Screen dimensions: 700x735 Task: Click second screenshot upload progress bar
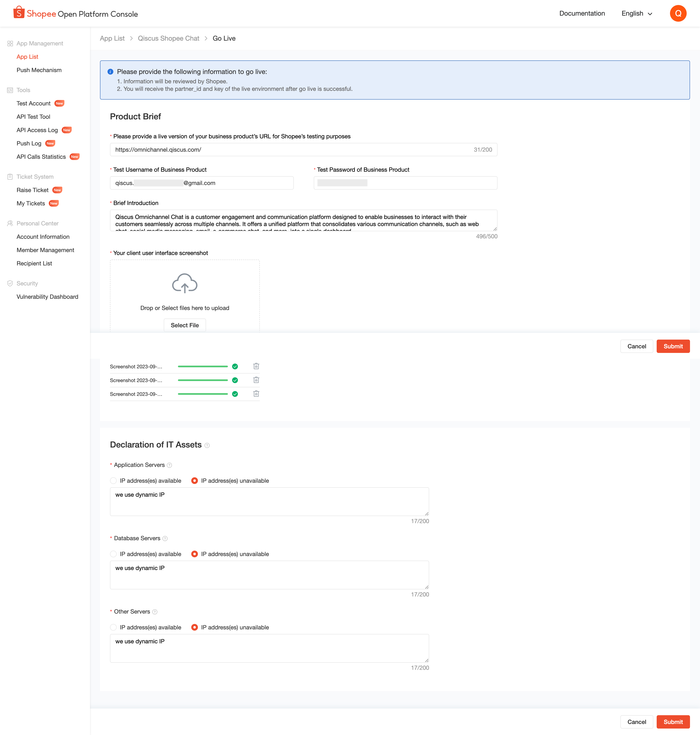click(x=203, y=380)
